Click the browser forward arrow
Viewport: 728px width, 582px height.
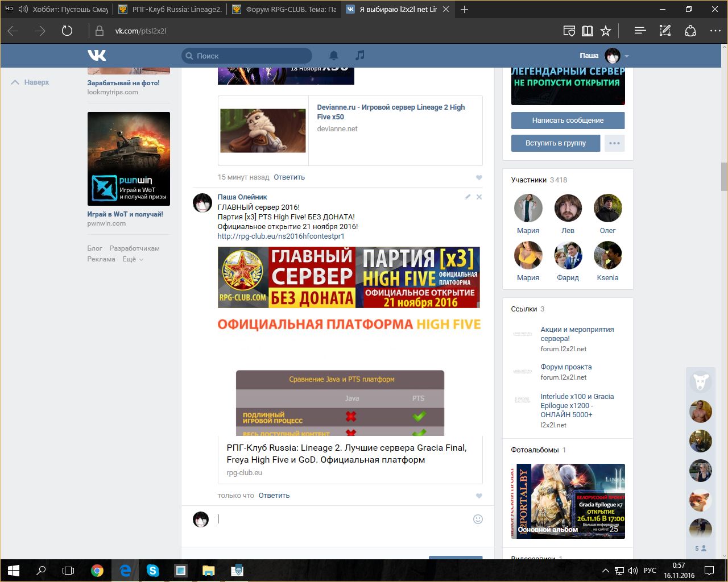click(x=40, y=31)
